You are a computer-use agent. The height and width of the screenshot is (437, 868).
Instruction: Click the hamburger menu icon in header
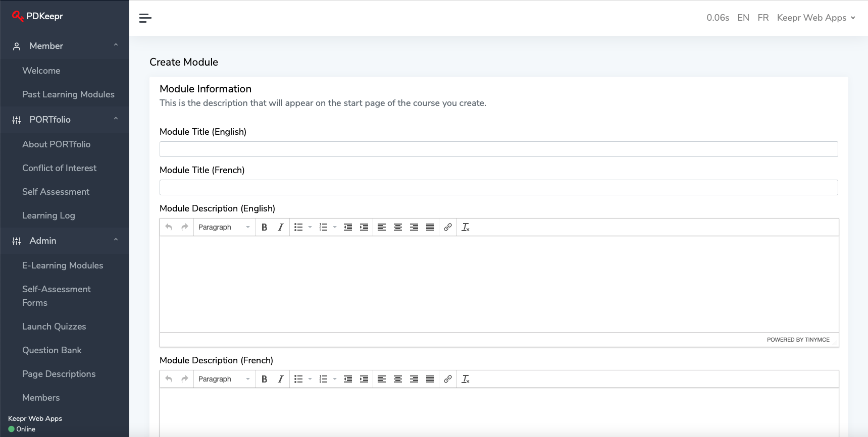[145, 18]
